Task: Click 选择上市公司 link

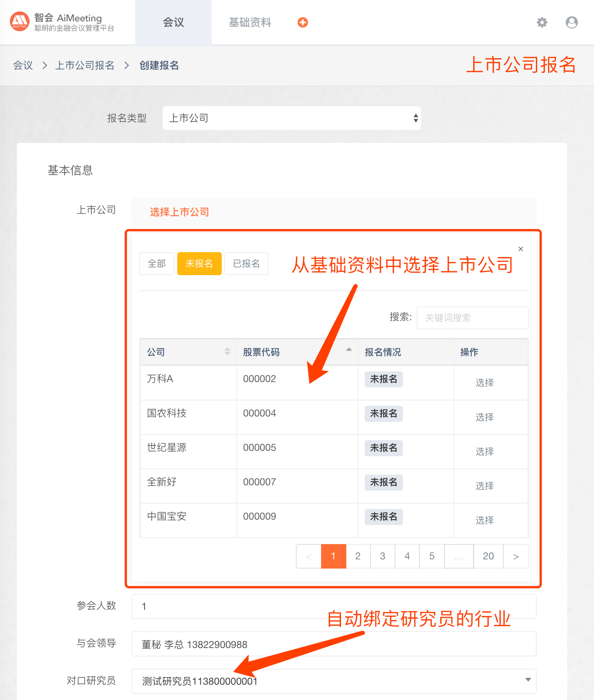Action: (179, 212)
